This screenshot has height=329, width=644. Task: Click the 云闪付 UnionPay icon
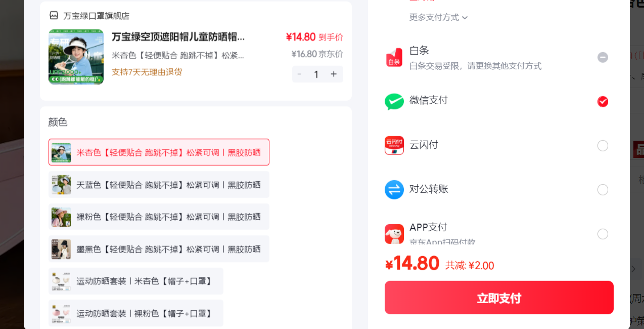[394, 145]
